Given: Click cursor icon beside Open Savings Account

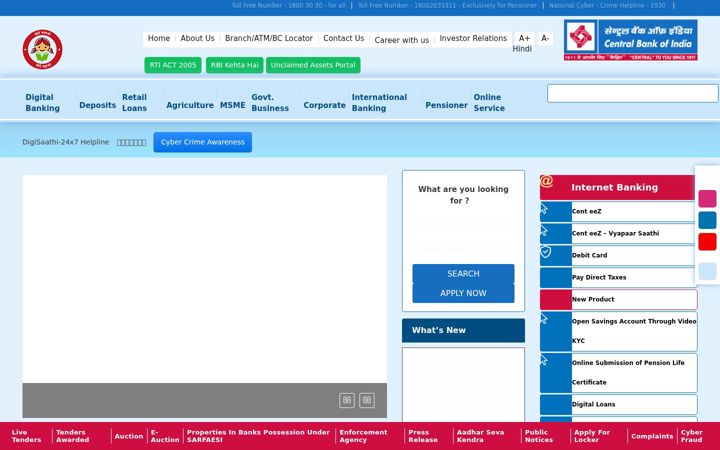Looking at the screenshot, I should point(544,318).
